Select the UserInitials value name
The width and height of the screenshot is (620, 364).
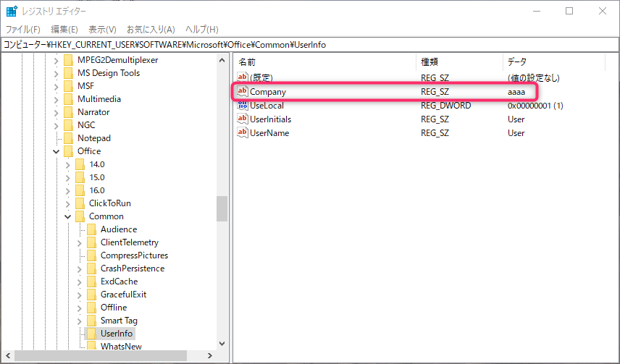pos(270,119)
